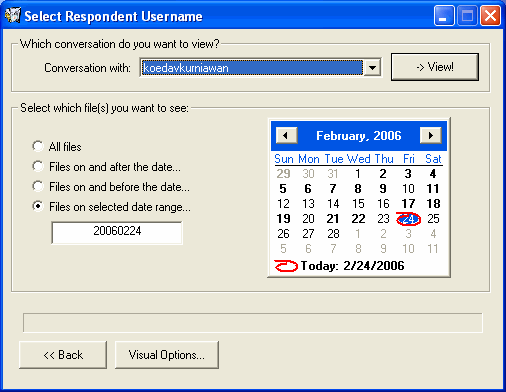
Task: Select February 18 in the calendar
Action: pos(433,204)
